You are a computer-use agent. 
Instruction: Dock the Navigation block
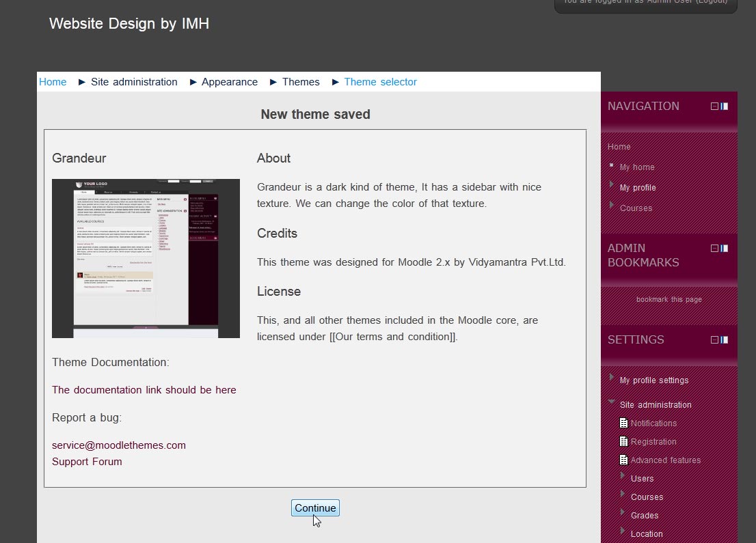[x=725, y=106]
